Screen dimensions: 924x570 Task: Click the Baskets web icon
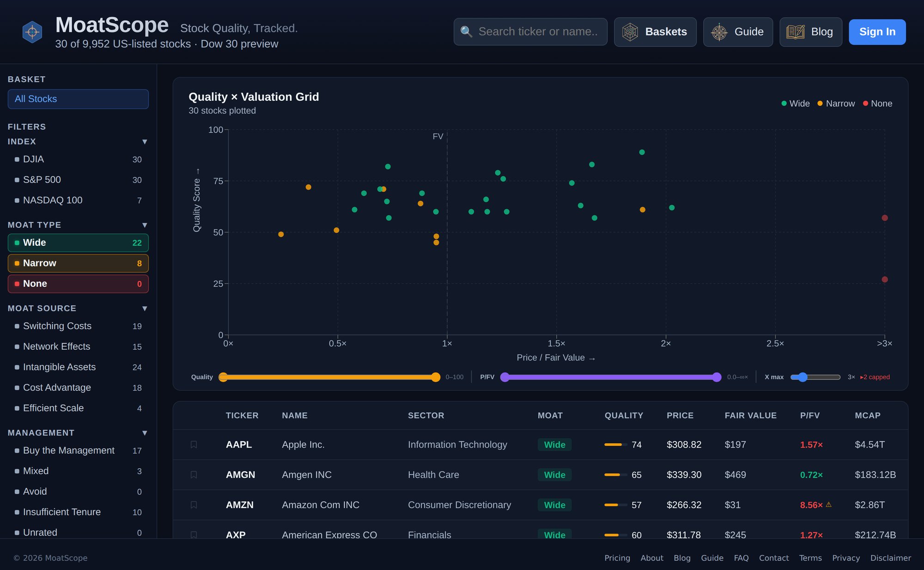pyautogui.click(x=630, y=32)
